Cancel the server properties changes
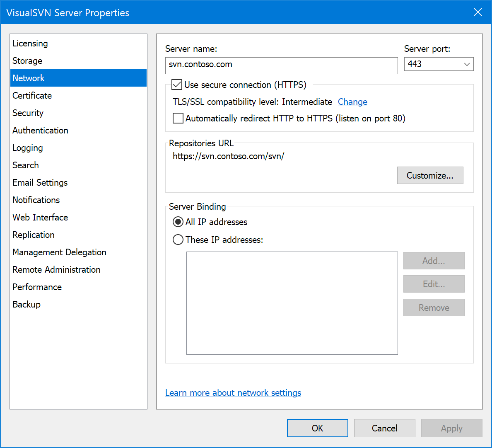 tap(384, 428)
